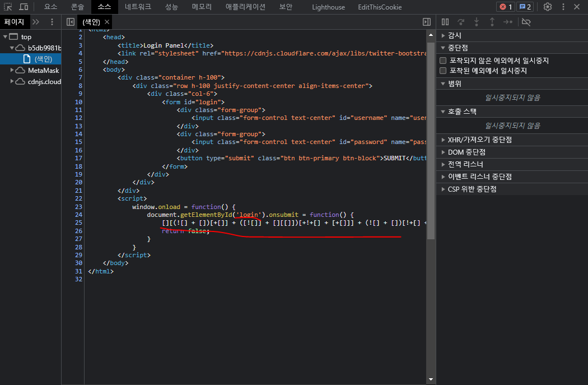
Task: Click the MetaMask label in tree
Action: tap(44, 70)
